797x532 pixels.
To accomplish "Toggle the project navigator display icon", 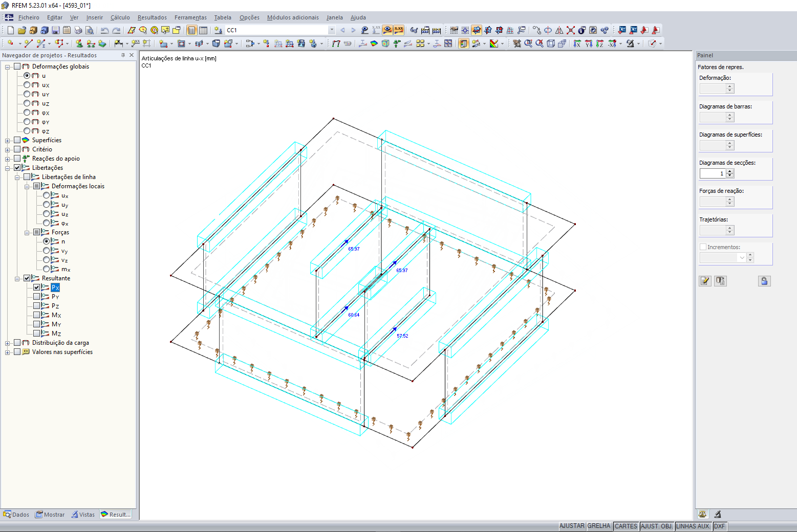I will [191, 30].
